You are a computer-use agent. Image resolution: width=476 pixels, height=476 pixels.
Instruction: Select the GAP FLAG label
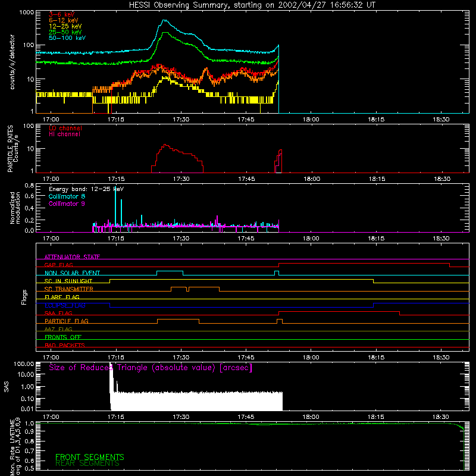click(58, 265)
